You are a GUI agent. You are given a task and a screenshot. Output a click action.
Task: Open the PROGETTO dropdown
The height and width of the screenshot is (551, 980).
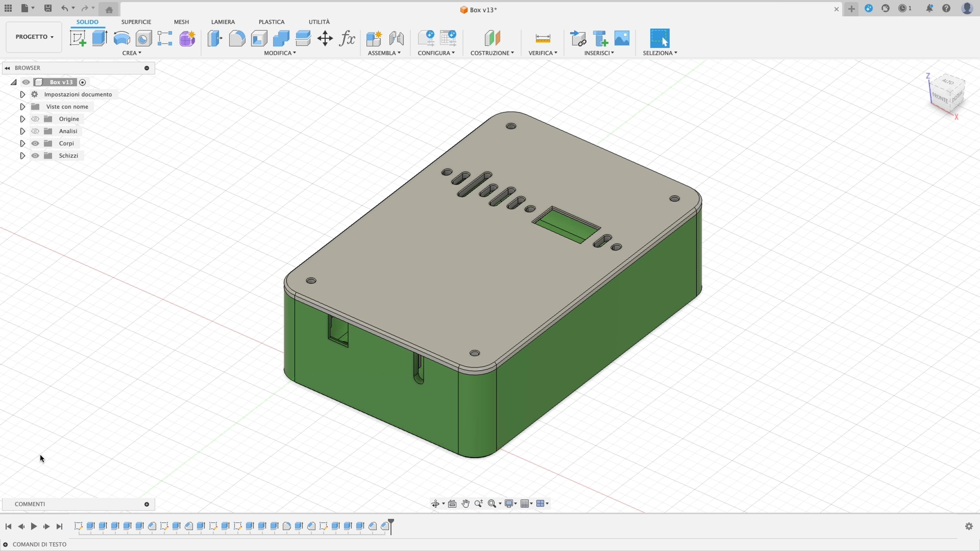[33, 36]
